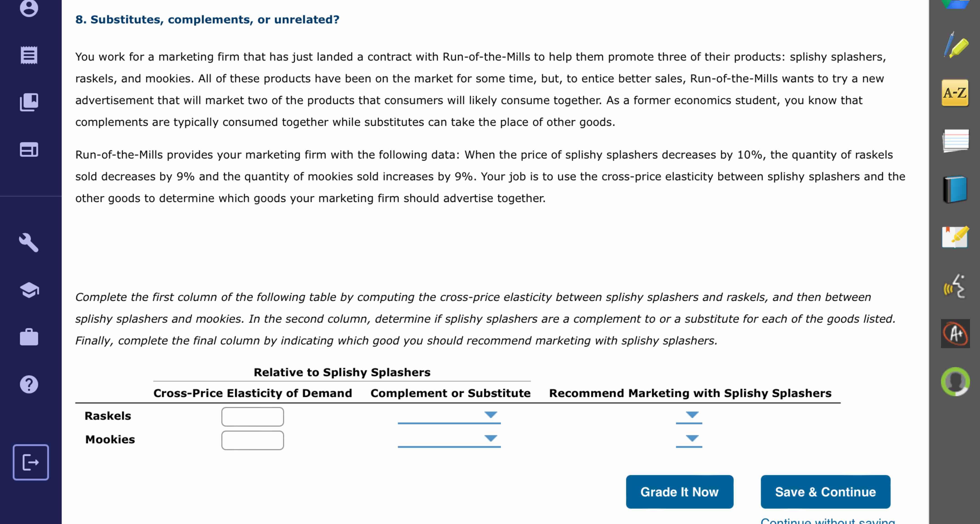
Task: Open the user profile icon in sidebar
Action: pyautogui.click(x=29, y=8)
